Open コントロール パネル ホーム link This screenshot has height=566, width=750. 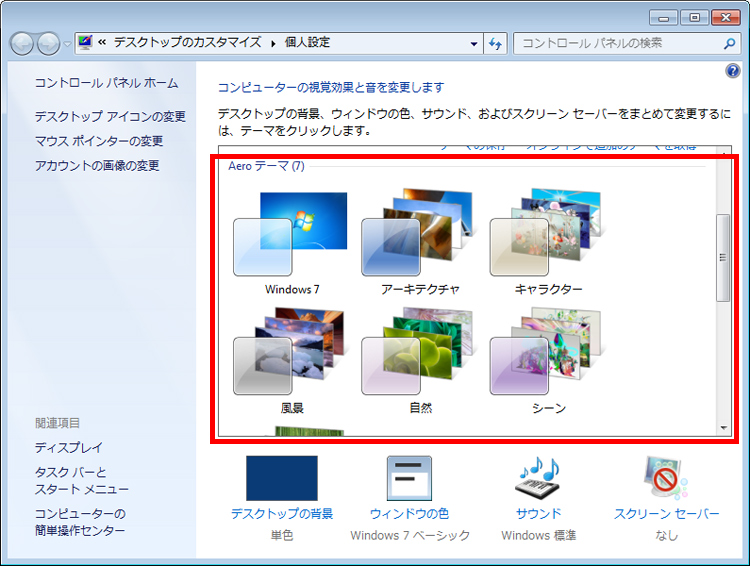click(106, 83)
